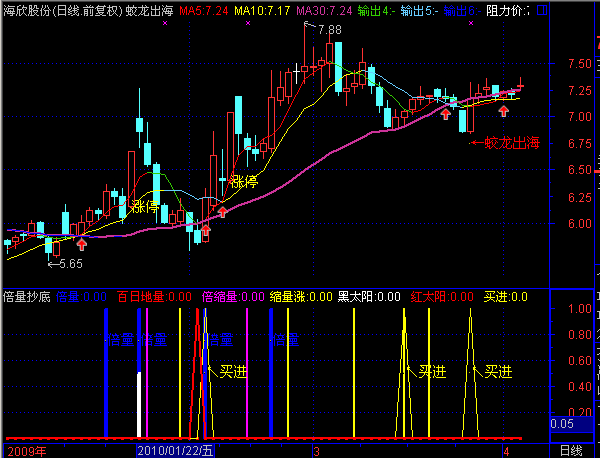
Task: Click the 1.00 indicator axis label
Action: tap(580, 309)
